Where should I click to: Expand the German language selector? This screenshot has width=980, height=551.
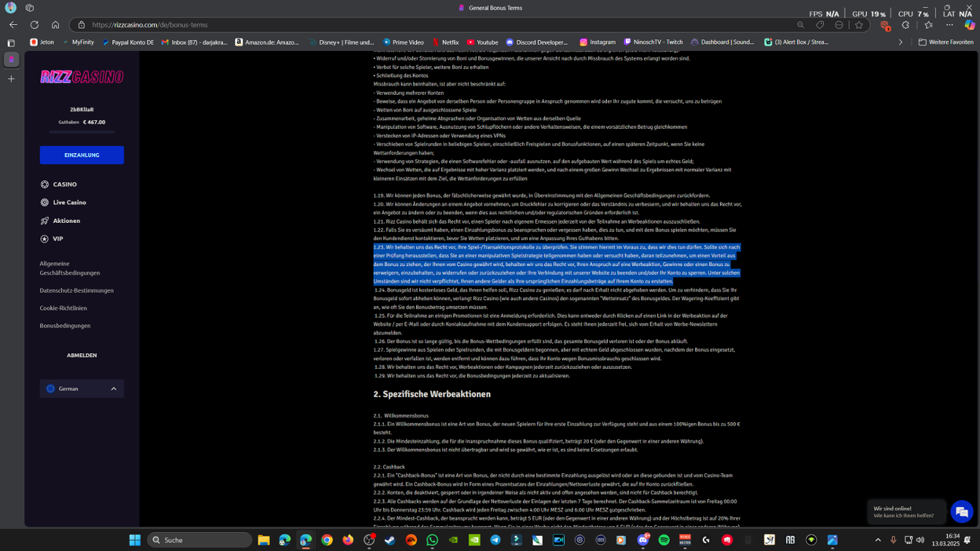(82, 389)
